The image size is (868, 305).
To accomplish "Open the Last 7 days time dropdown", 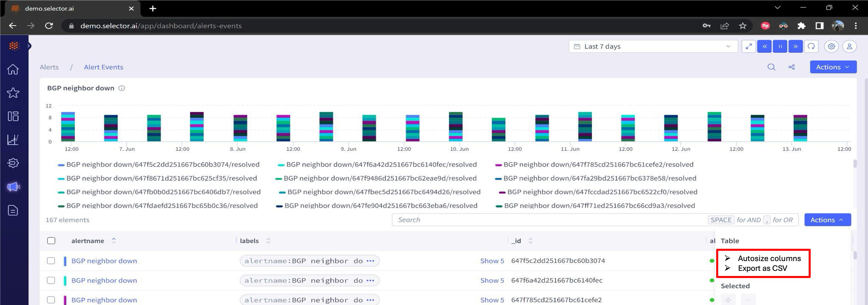I will [653, 47].
